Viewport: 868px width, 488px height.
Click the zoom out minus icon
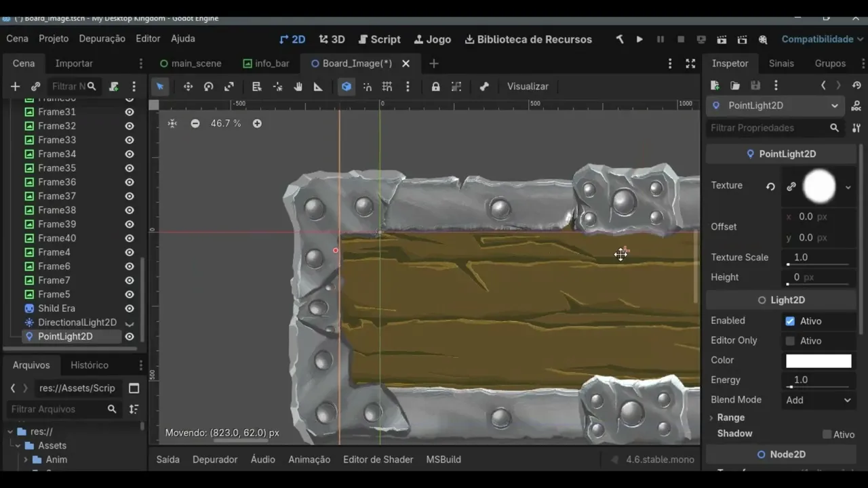pos(195,123)
